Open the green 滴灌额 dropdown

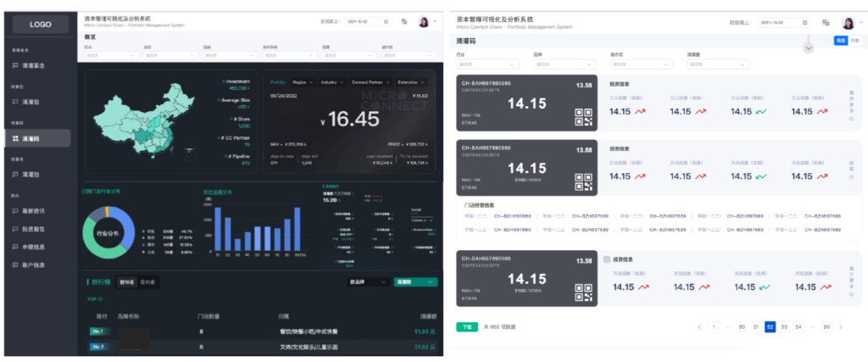pos(415,281)
